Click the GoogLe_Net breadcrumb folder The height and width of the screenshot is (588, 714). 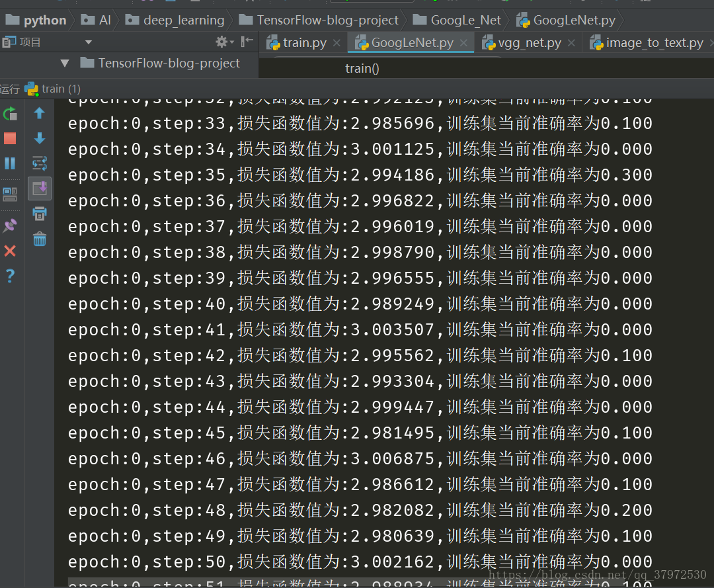(457, 20)
